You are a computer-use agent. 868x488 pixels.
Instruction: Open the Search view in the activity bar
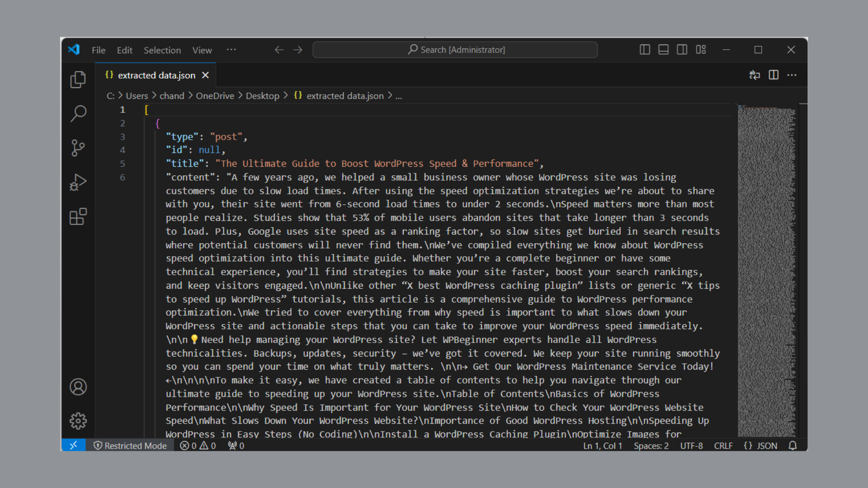point(78,113)
